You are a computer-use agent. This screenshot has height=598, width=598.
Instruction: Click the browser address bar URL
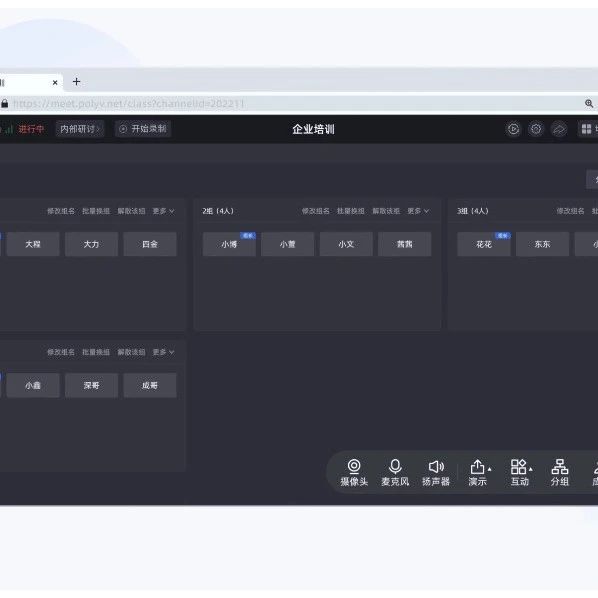tap(129, 103)
